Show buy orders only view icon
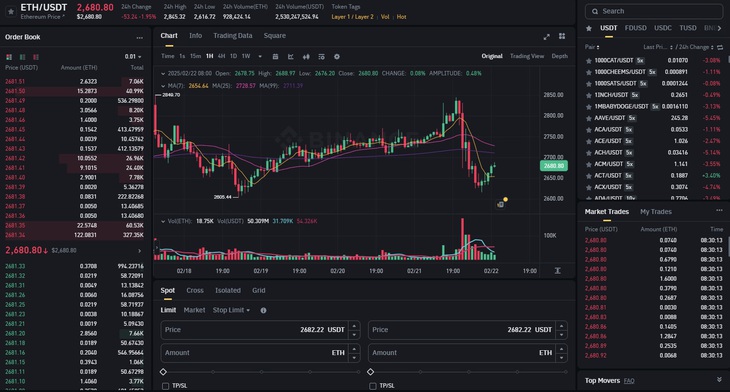730x392 pixels. 22,57
